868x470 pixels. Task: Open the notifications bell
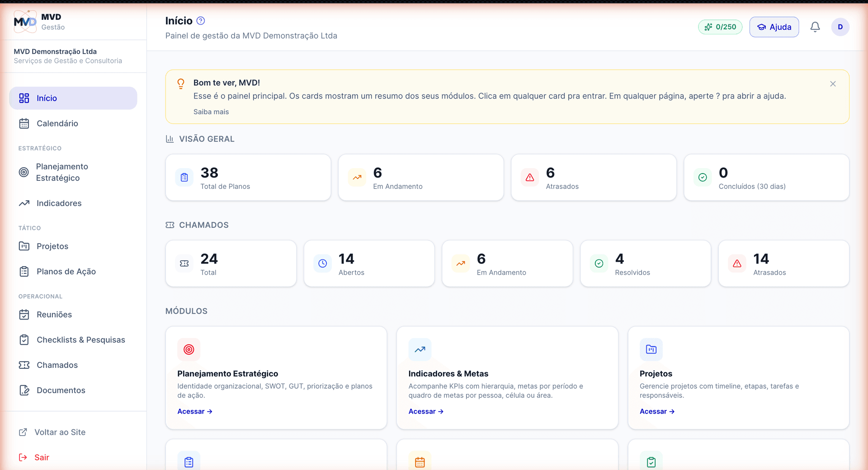815,27
